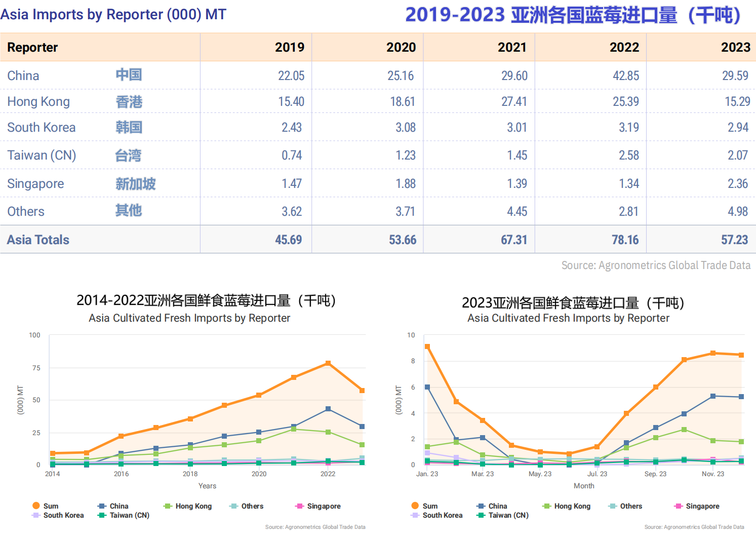
Task: Select the 2019 column header in the table
Action: tap(289, 47)
